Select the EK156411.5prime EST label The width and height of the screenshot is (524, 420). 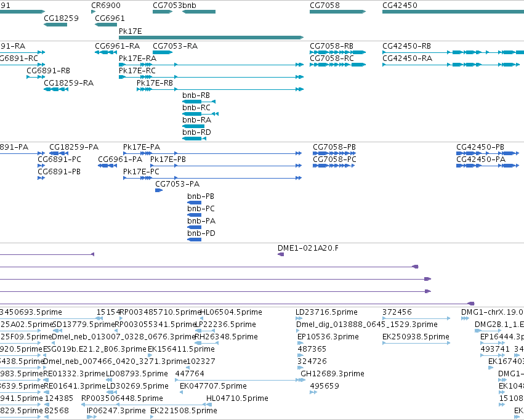[181, 349]
